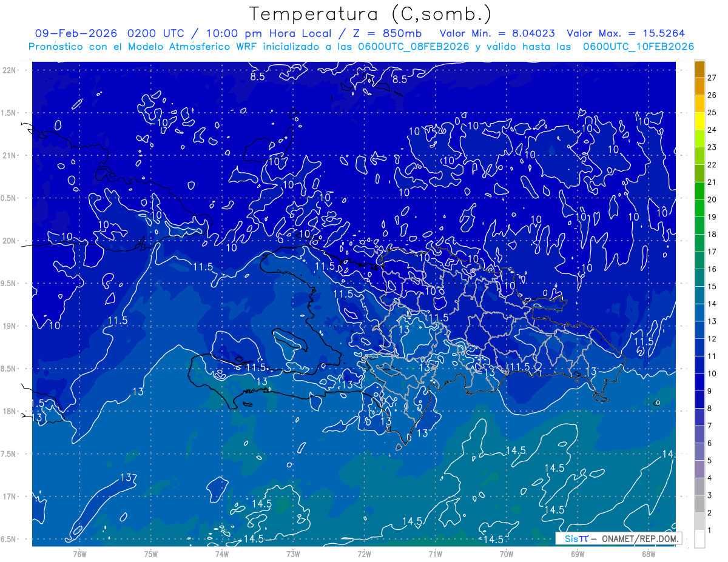Click the '73W' longitude axis label
Viewport: 728px width, 562px height.
click(293, 554)
